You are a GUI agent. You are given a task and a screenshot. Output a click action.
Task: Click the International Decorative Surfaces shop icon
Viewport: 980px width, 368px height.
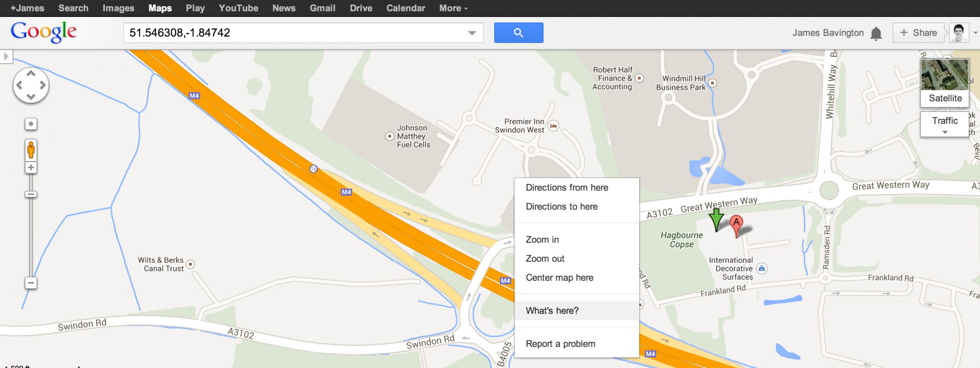[762, 269]
